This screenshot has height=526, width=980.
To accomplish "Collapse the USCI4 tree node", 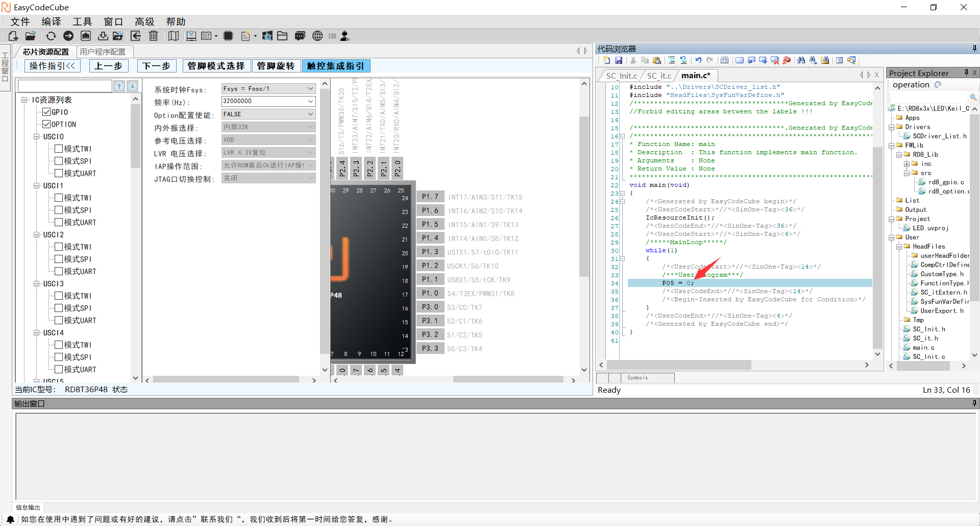I will click(37, 332).
